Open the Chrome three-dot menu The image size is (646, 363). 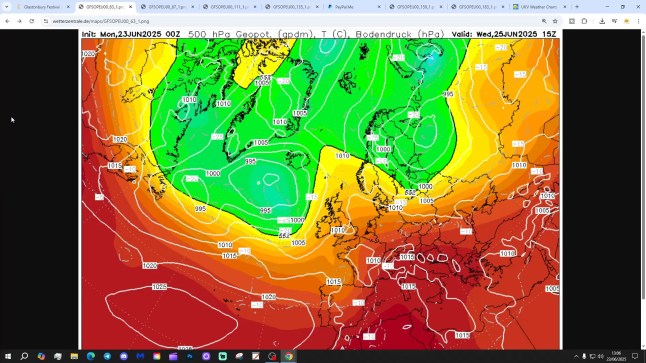coord(638,21)
